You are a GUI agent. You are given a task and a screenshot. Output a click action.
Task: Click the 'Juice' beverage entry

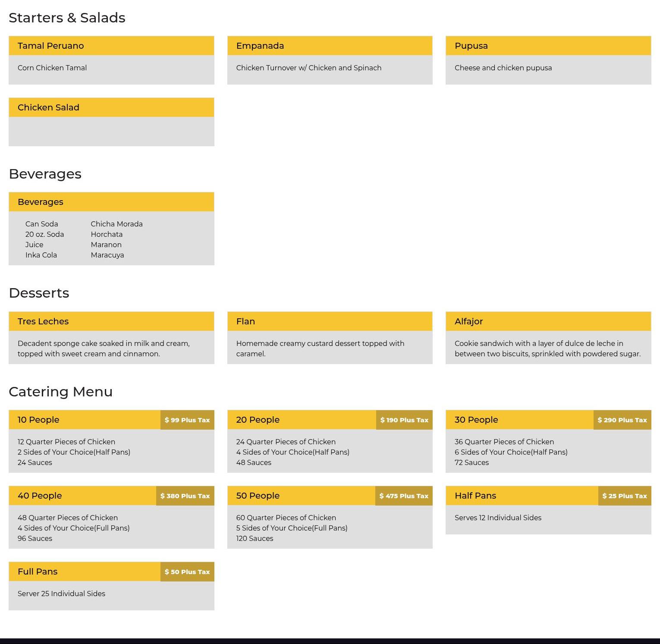[x=34, y=245]
